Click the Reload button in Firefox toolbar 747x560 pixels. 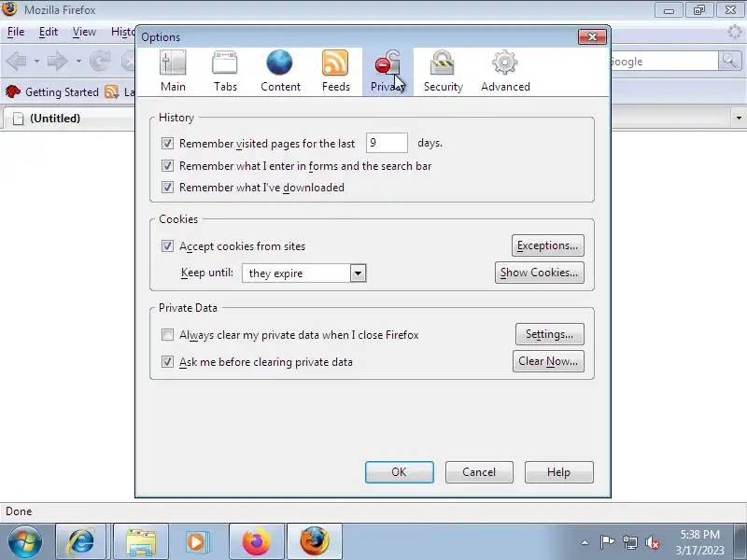point(100,61)
